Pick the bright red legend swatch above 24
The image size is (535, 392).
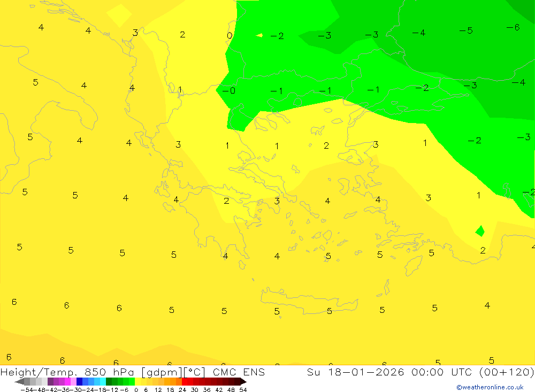click(x=185, y=381)
